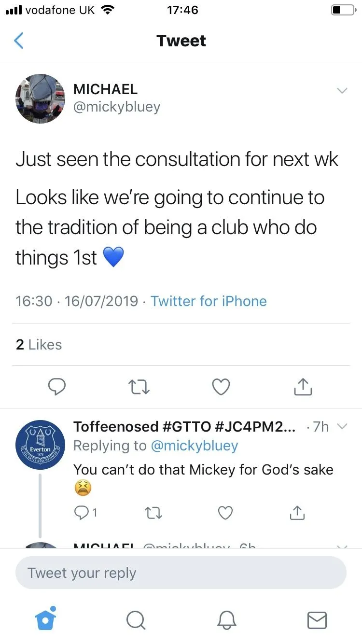The image size is (362, 644).
Task: Expand options chevron on Toffeenosed's reply
Action: (342, 426)
